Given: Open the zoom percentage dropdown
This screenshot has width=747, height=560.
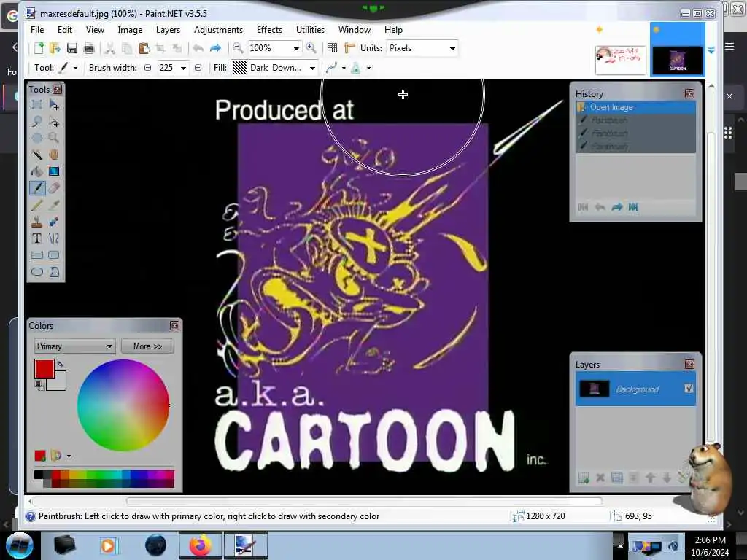Looking at the screenshot, I should pyautogui.click(x=296, y=48).
